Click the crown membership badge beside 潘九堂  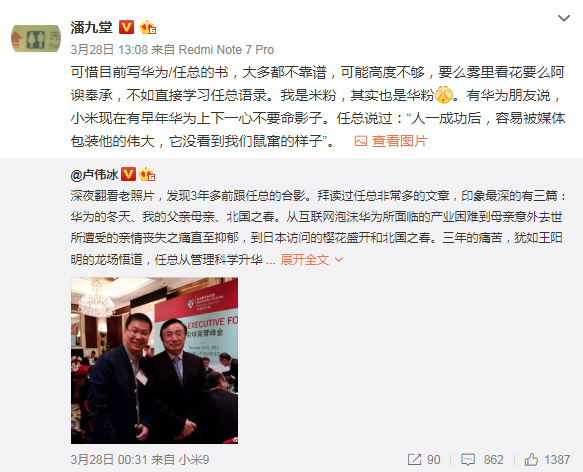tap(148, 27)
